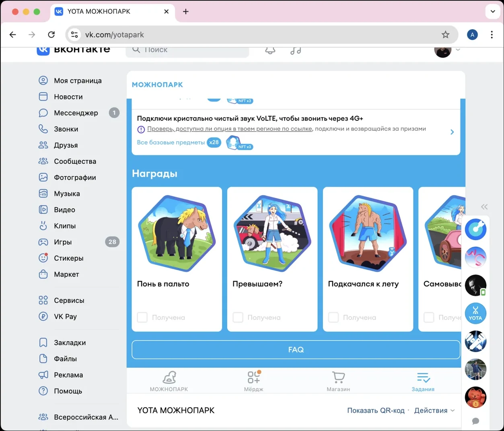Open Стикеры smiley icon
The image size is (504, 431).
[x=43, y=258]
